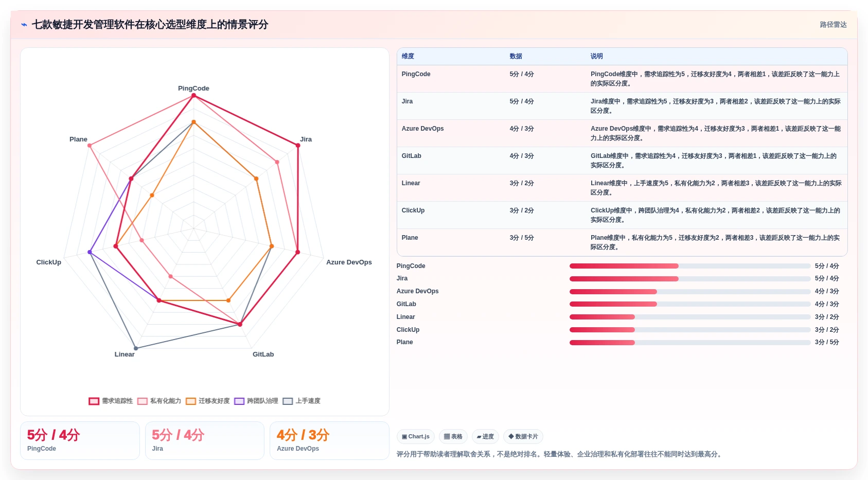Select the Azure DevOps table row name
The width and height of the screenshot is (868, 480).
423,129
